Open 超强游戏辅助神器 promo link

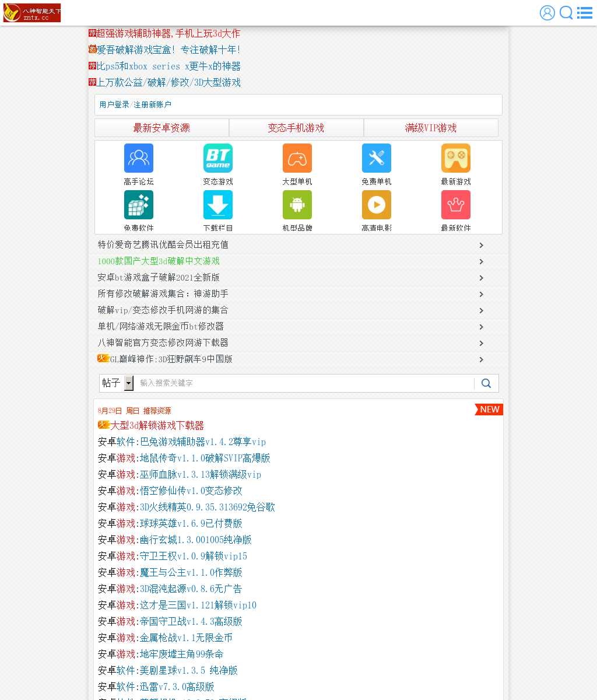168,34
